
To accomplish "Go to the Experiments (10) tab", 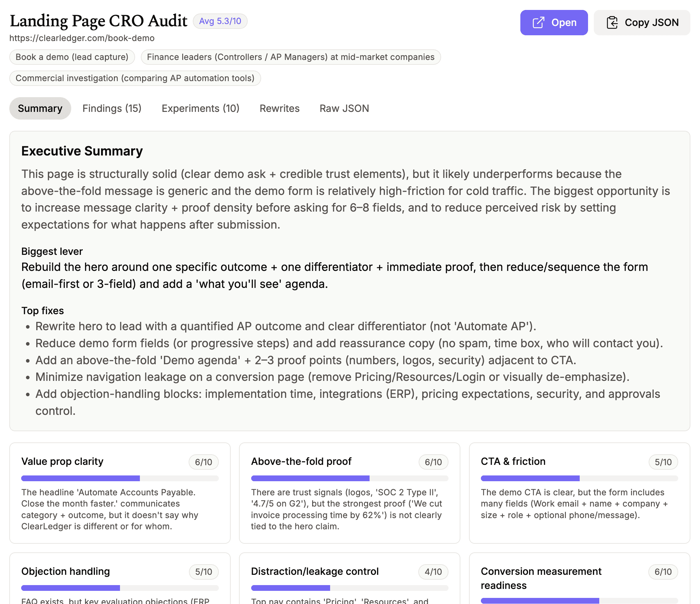I will (200, 108).
